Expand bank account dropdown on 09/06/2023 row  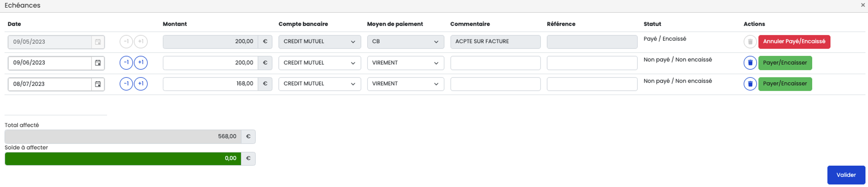pos(320,63)
